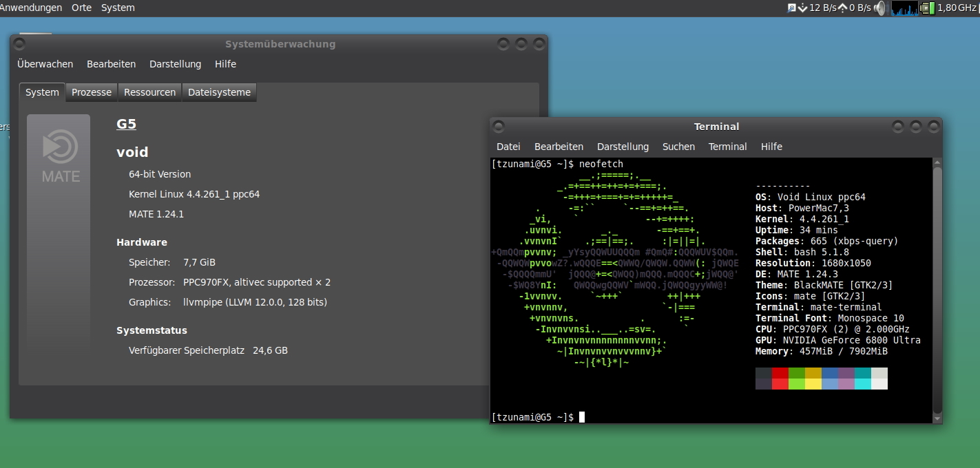Click the 'Shell: bash 5.1.8' line

coord(802,253)
